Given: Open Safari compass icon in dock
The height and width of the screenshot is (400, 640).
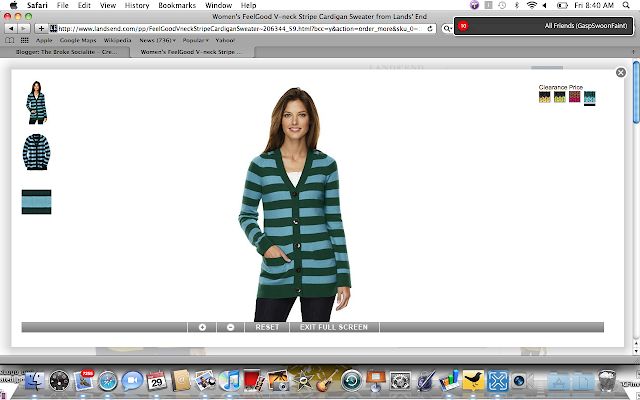Looking at the screenshot, I should [x=108, y=382].
